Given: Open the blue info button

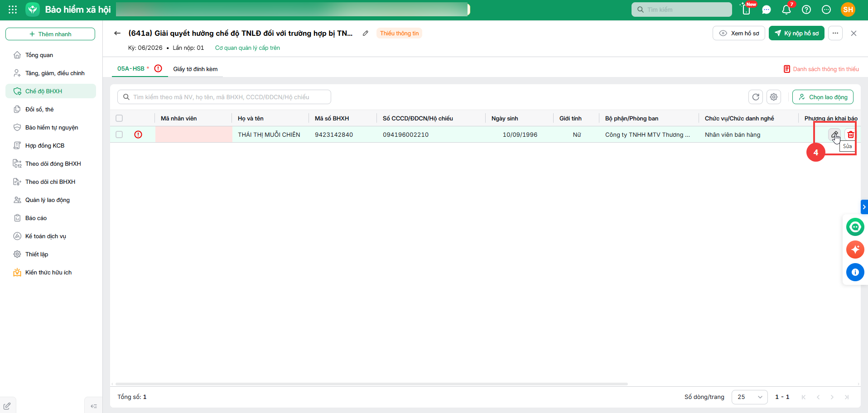Looking at the screenshot, I should click(x=855, y=272).
